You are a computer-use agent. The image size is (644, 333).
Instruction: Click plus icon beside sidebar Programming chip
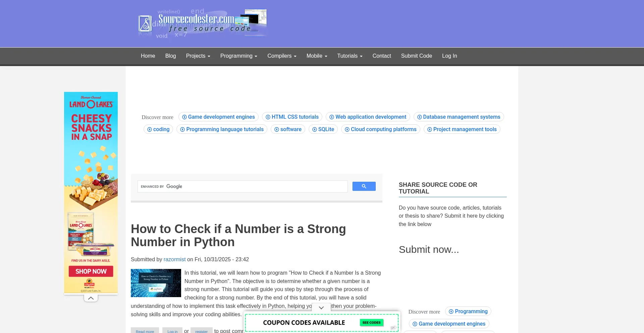pyautogui.click(x=451, y=312)
